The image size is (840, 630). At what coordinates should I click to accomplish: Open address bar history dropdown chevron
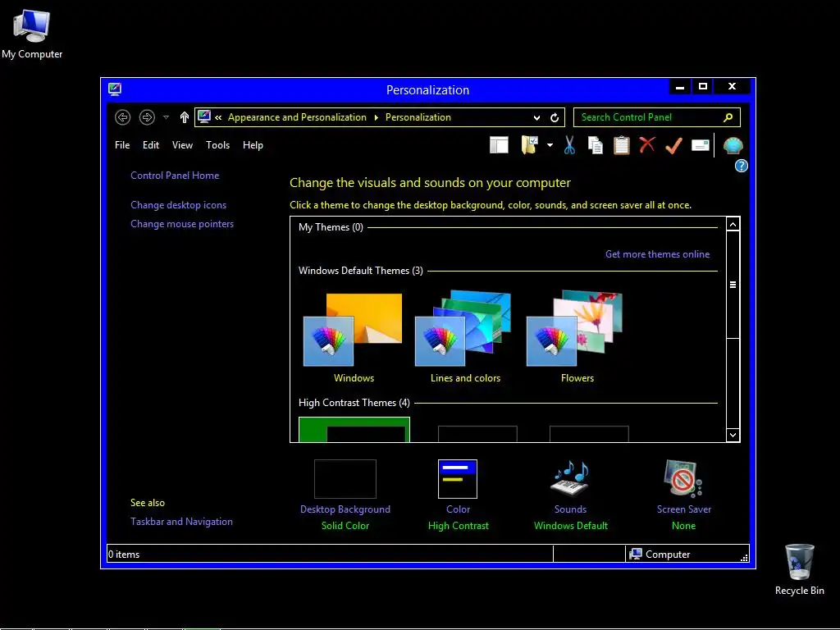pyautogui.click(x=536, y=118)
